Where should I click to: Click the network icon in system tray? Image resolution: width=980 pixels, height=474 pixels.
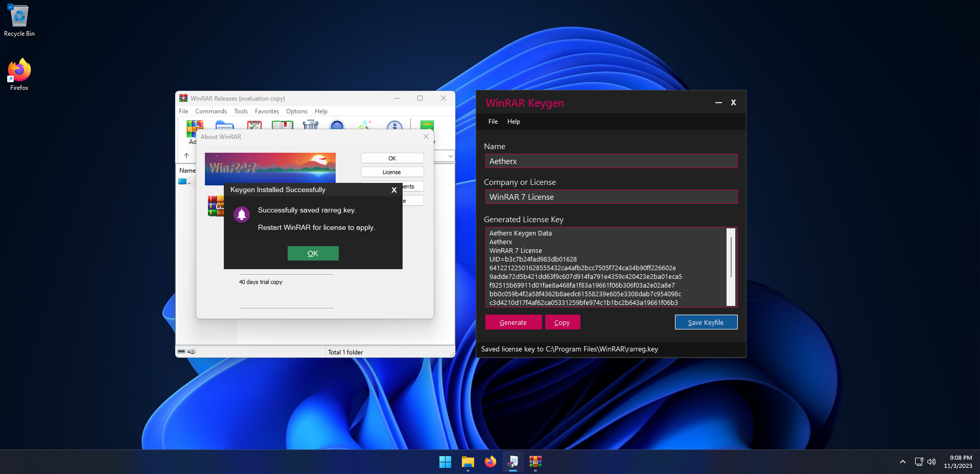click(919, 462)
